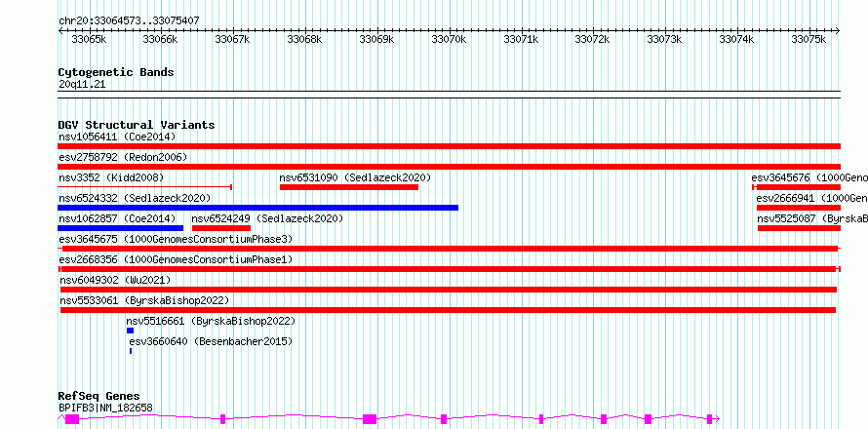Click the nsv6524249 (Sedlazeck2020) red bar
Image resolution: width=868 pixels, height=429 pixels.
tap(220, 228)
